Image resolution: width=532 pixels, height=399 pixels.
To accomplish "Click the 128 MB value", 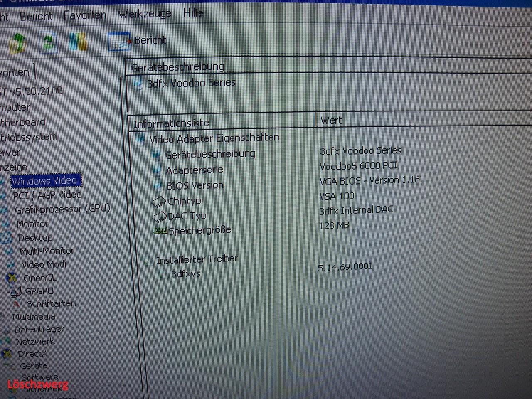I will tap(334, 226).
